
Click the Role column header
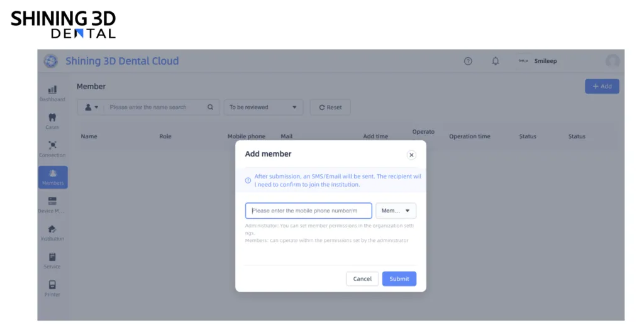[165, 136]
